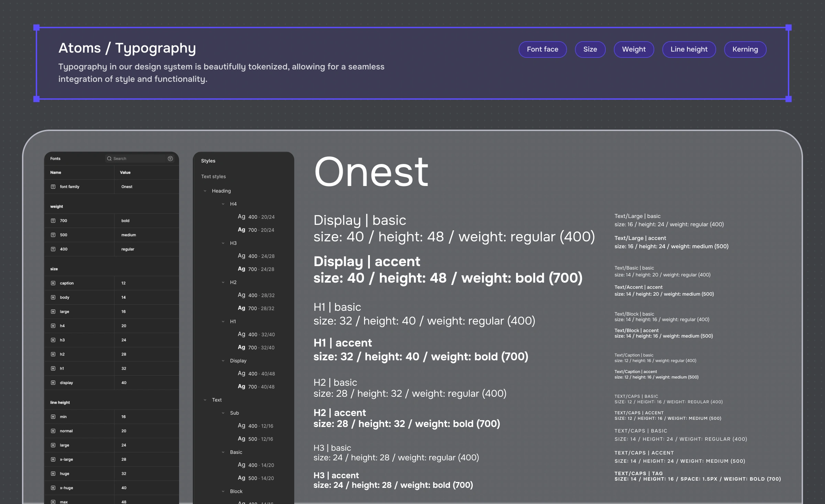Switch to the Line height tab
The height and width of the screenshot is (504, 825).
(689, 50)
